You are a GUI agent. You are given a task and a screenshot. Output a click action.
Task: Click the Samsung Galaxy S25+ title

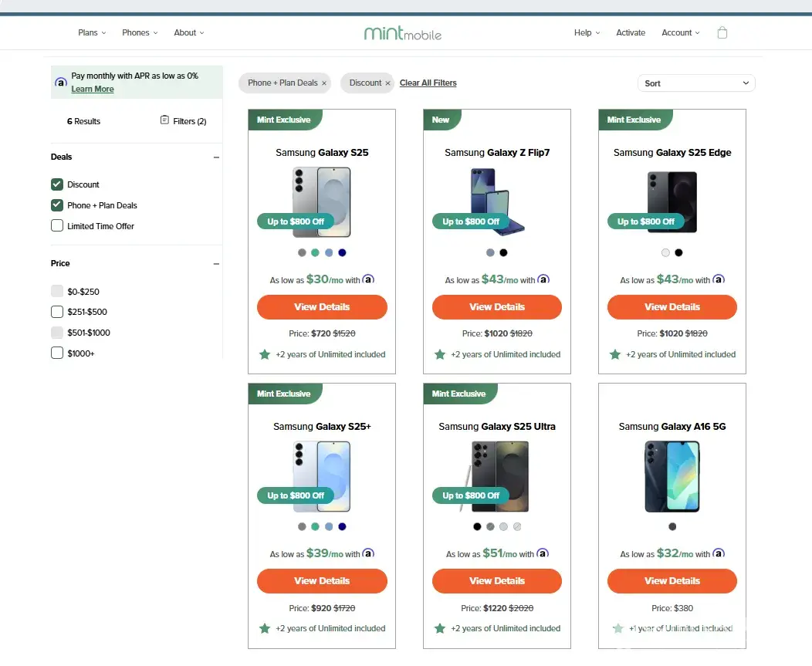coord(322,427)
